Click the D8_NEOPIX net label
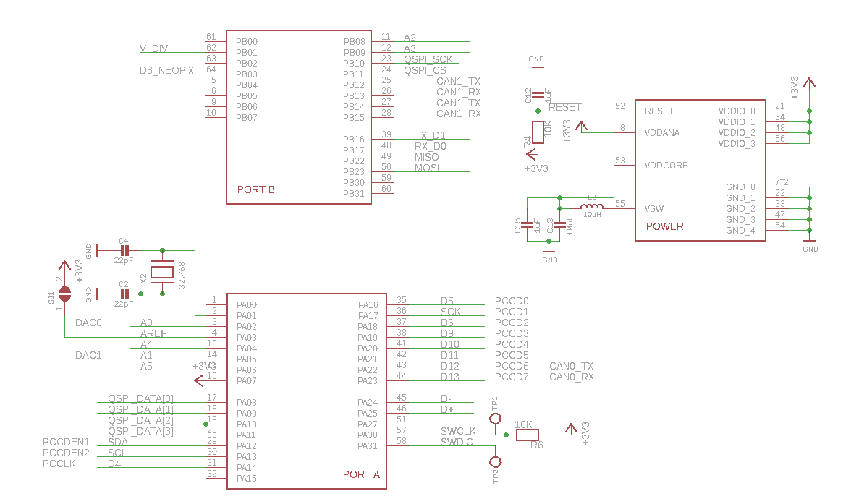 pos(166,71)
